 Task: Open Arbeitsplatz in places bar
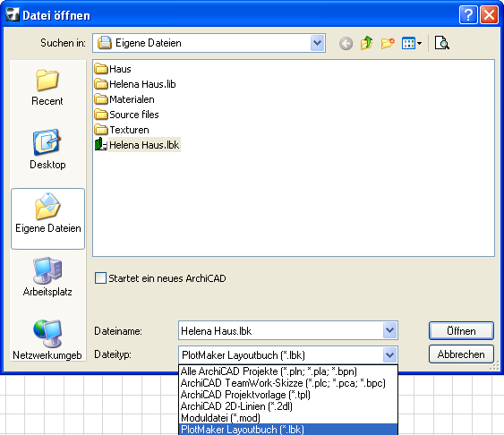[x=47, y=277]
